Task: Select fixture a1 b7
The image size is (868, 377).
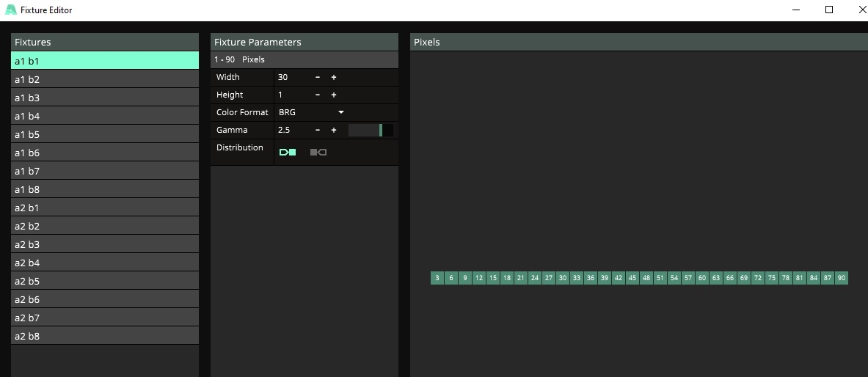Action: click(105, 170)
